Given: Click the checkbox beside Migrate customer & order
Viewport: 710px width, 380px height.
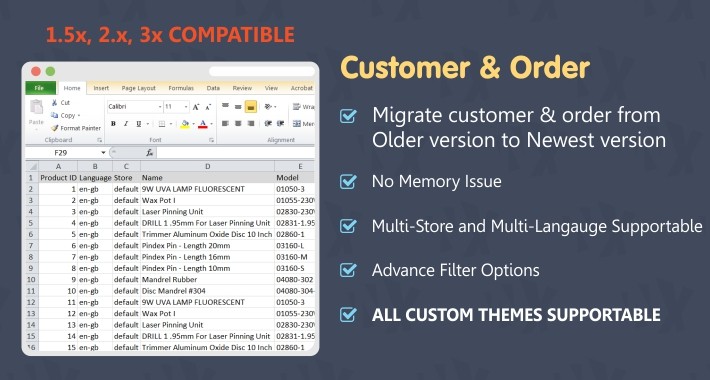Looking at the screenshot, I should click(348, 116).
